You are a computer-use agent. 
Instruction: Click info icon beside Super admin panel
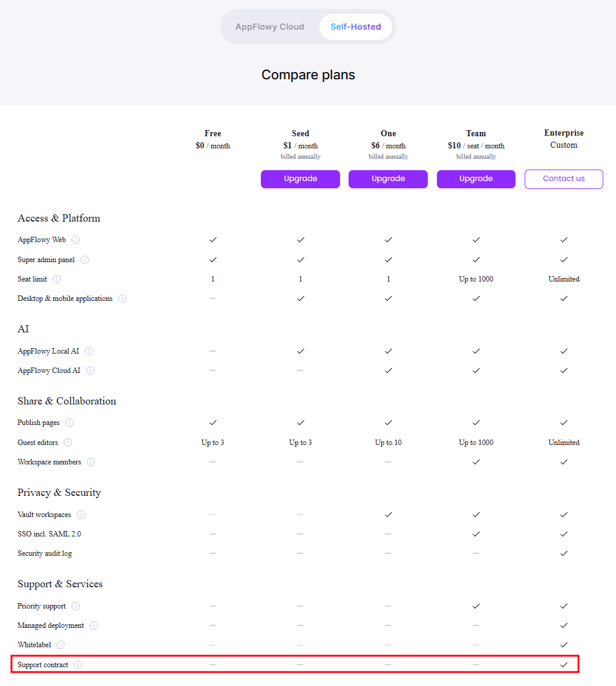click(85, 260)
